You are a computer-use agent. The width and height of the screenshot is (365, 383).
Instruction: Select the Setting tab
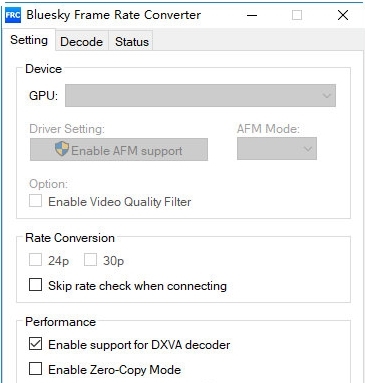coord(29,40)
